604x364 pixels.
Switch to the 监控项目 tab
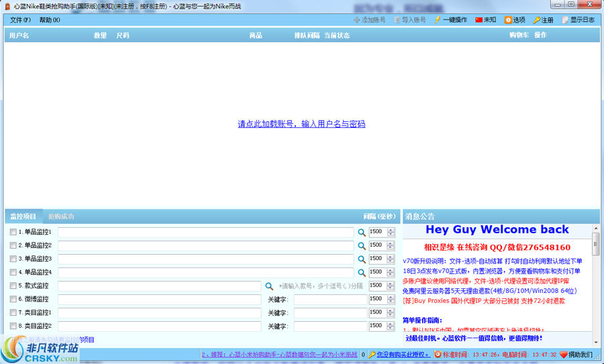[x=23, y=217]
